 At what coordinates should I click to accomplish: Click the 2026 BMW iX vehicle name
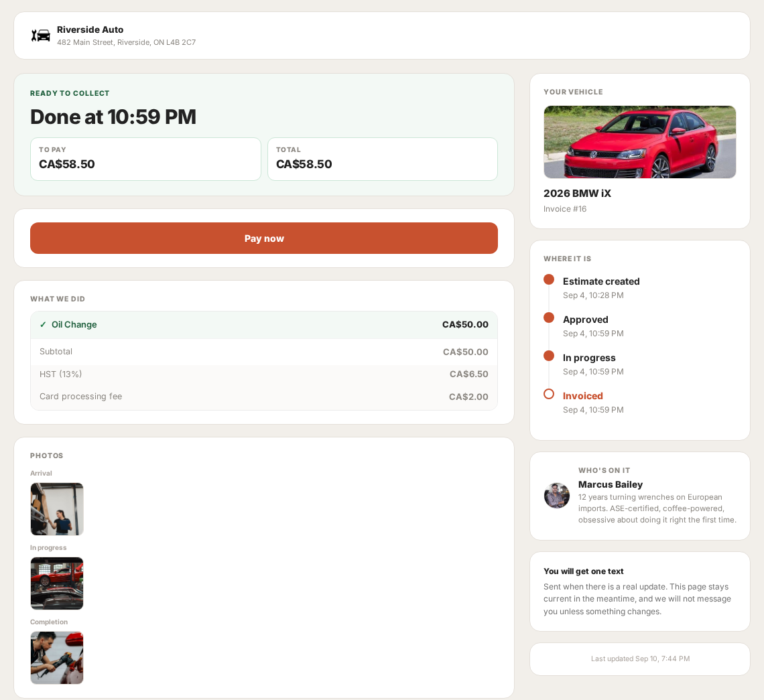(x=578, y=194)
